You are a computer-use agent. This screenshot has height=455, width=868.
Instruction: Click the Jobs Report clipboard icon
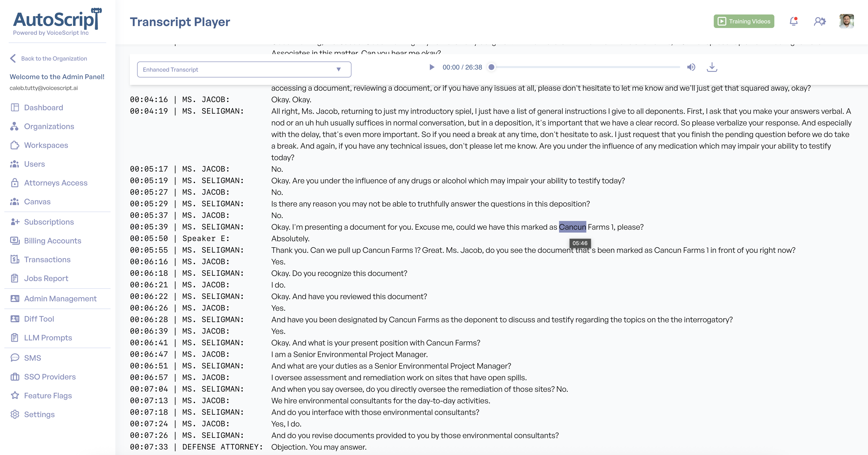15,278
